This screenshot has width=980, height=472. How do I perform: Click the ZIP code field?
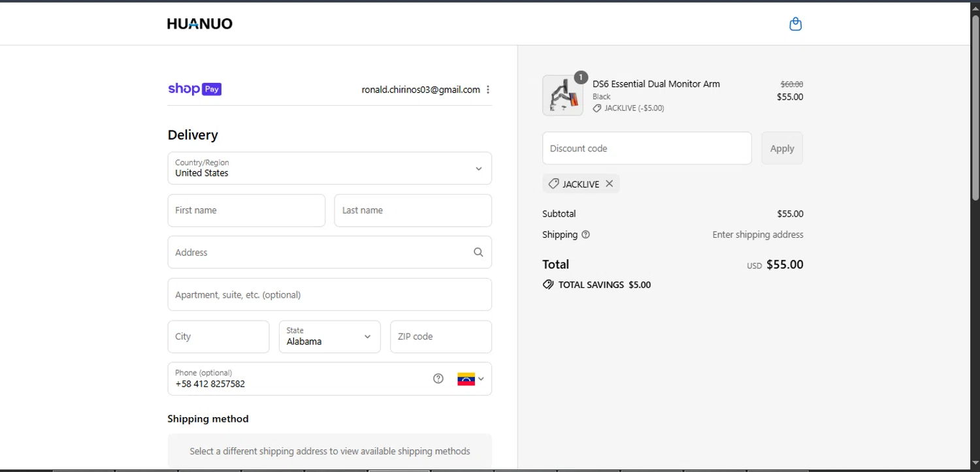click(x=441, y=337)
